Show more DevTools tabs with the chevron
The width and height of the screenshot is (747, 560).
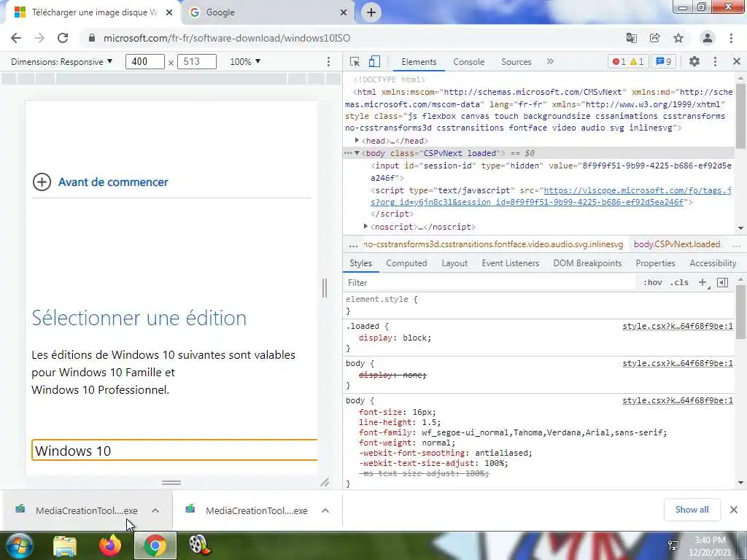coord(550,61)
